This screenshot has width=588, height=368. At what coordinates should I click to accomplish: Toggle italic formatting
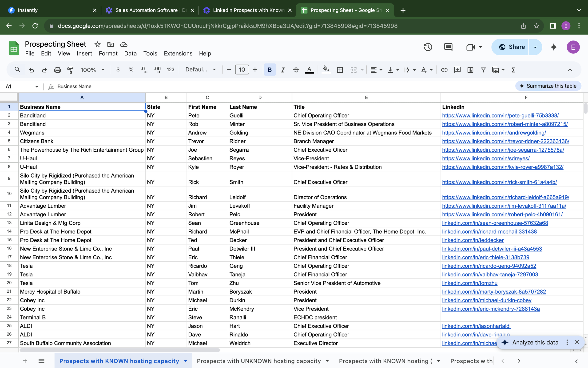282,70
